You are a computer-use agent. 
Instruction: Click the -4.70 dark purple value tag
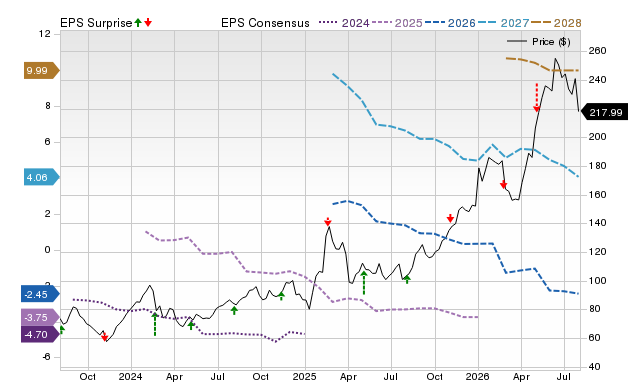(x=40, y=334)
